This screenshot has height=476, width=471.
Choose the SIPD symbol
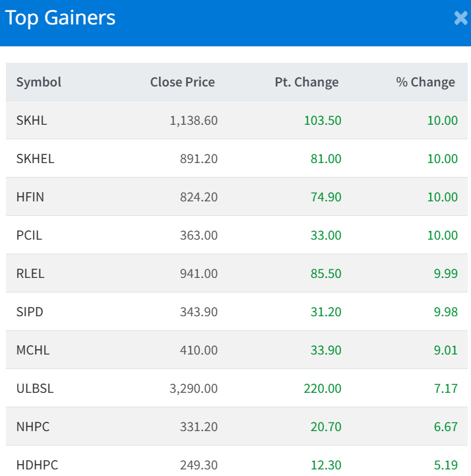click(30, 312)
